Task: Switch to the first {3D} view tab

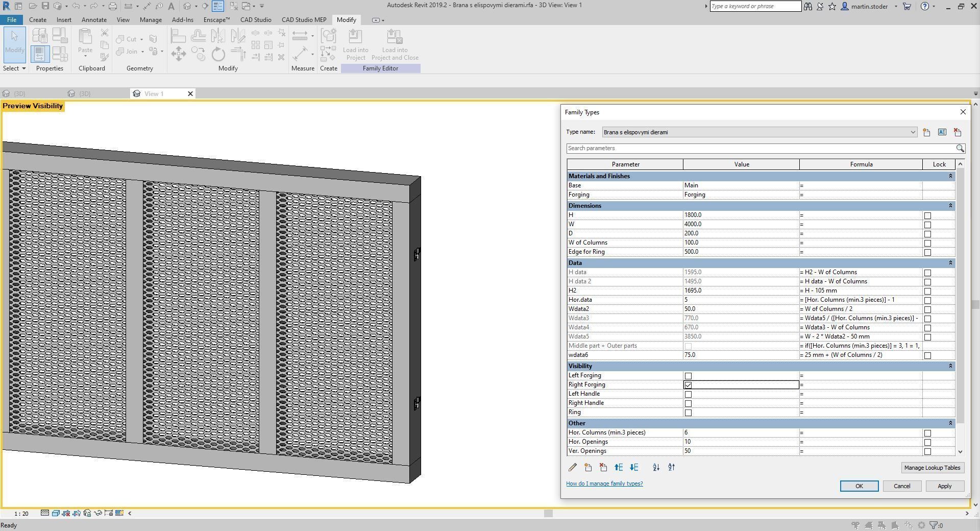Action: tap(19, 93)
